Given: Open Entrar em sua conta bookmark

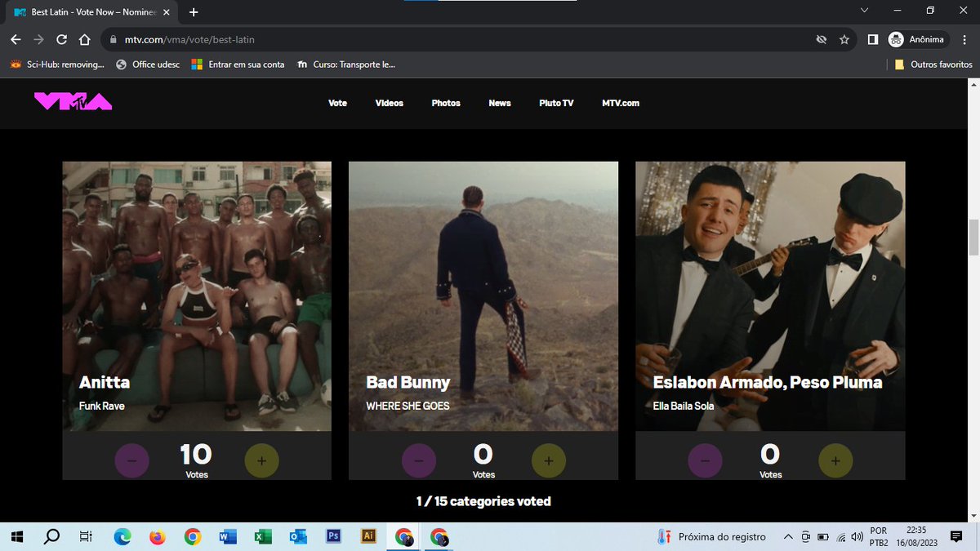Looking at the screenshot, I should point(238,64).
